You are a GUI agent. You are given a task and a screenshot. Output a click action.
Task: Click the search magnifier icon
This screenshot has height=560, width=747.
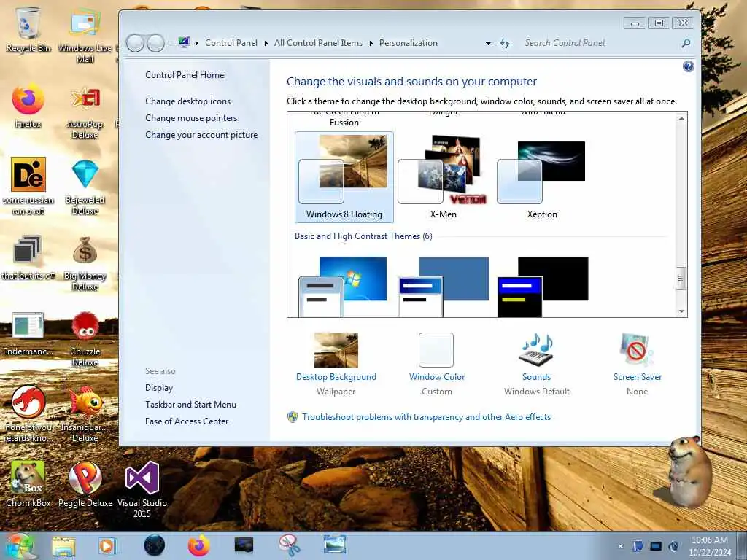tap(686, 43)
